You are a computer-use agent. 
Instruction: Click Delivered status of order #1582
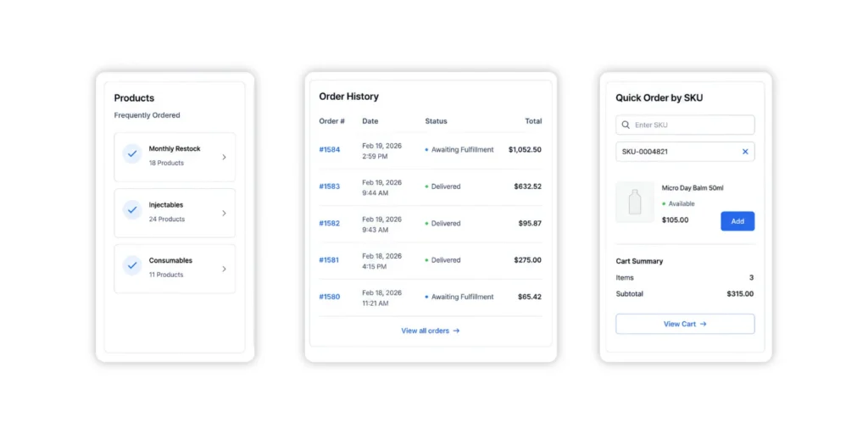[x=442, y=223]
